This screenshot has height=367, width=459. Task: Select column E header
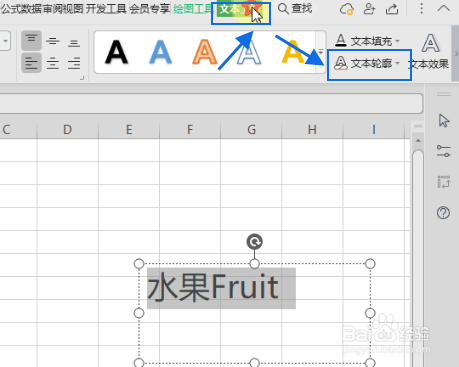(129, 129)
